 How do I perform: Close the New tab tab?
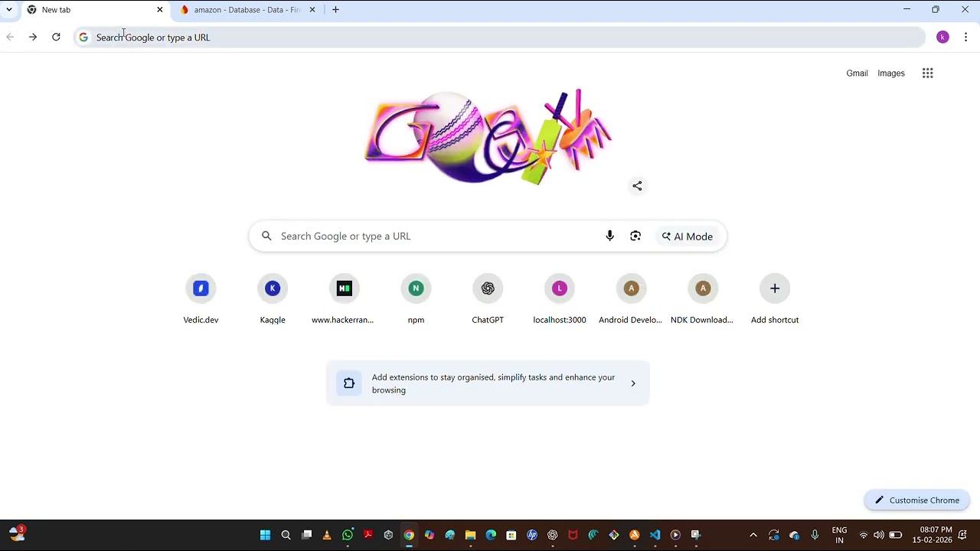click(x=159, y=10)
